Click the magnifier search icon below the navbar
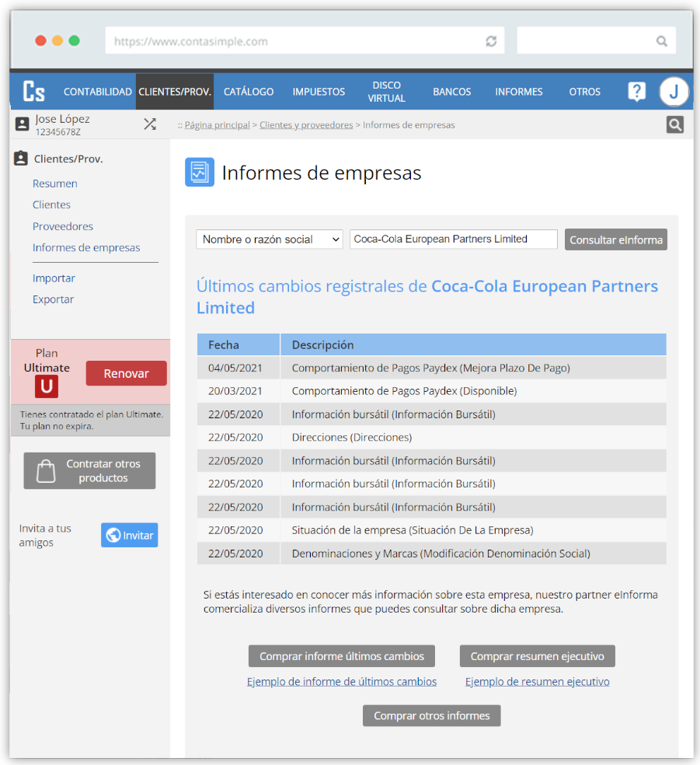 674,125
